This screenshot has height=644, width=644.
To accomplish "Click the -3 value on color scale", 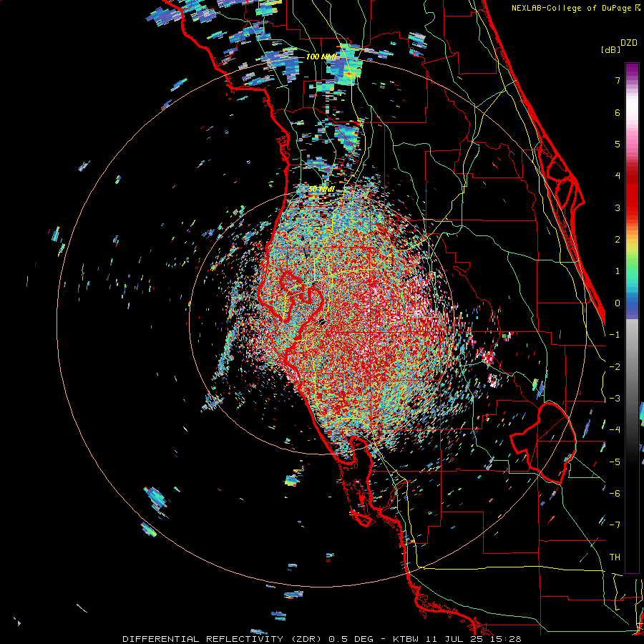I will (x=615, y=399).
